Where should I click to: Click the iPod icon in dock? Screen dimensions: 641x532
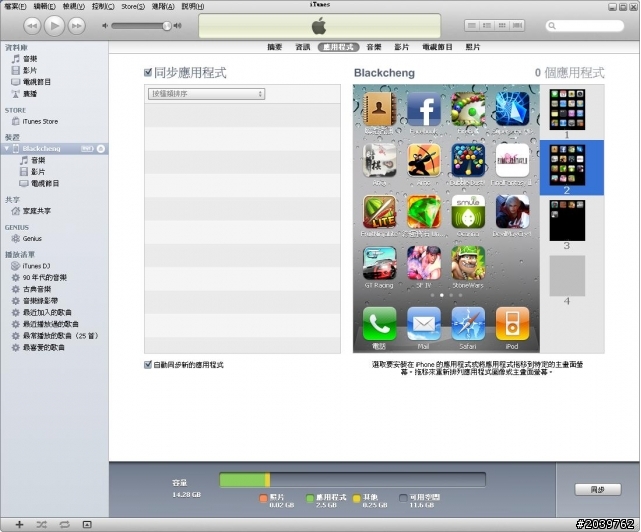click(512, 324)
